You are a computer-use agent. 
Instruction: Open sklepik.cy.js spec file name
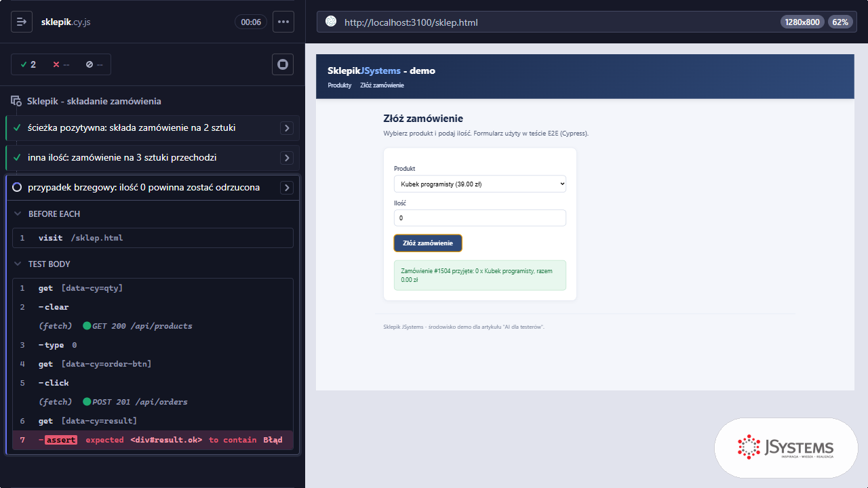click(66, 22)
